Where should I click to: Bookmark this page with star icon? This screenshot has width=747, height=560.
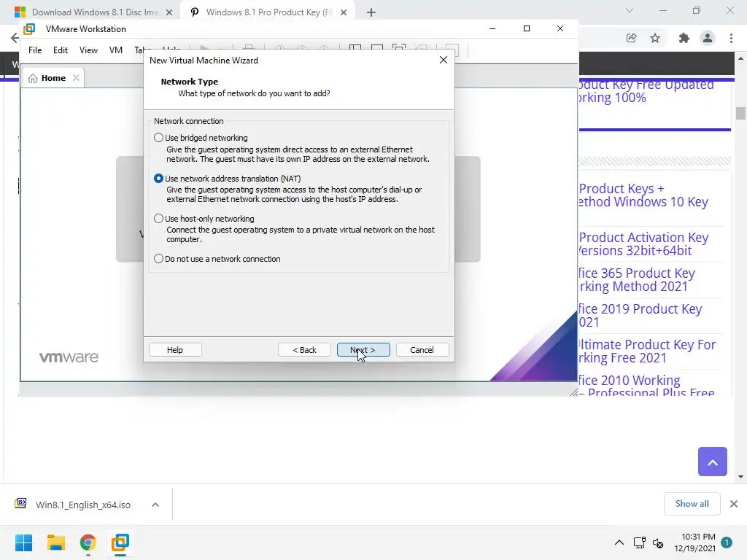(x=655, y=38)
